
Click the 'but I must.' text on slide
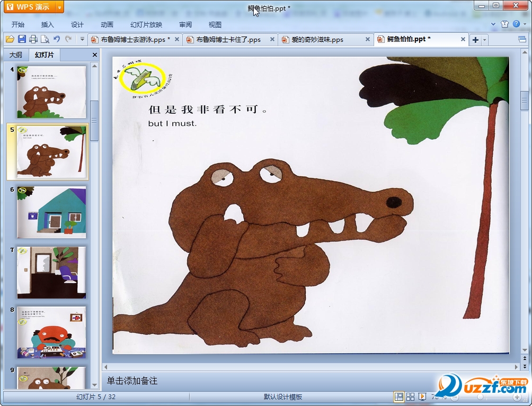172,123
